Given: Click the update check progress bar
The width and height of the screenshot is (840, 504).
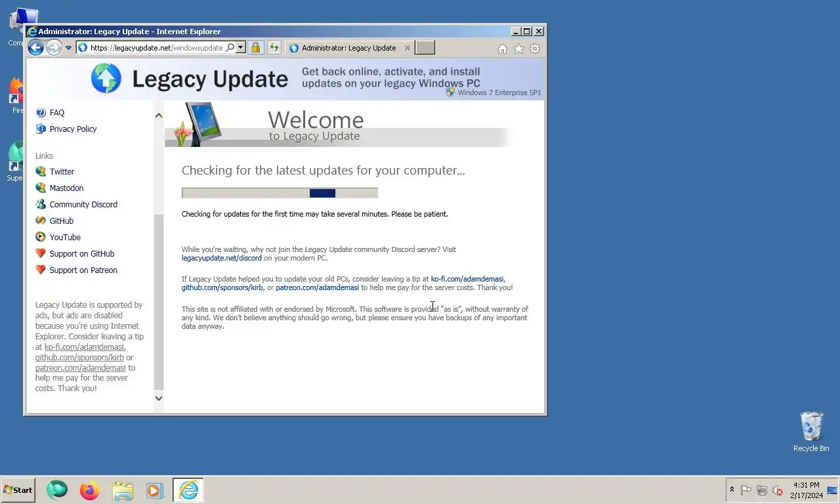Looking at the screenshot, I should [280, 193].
